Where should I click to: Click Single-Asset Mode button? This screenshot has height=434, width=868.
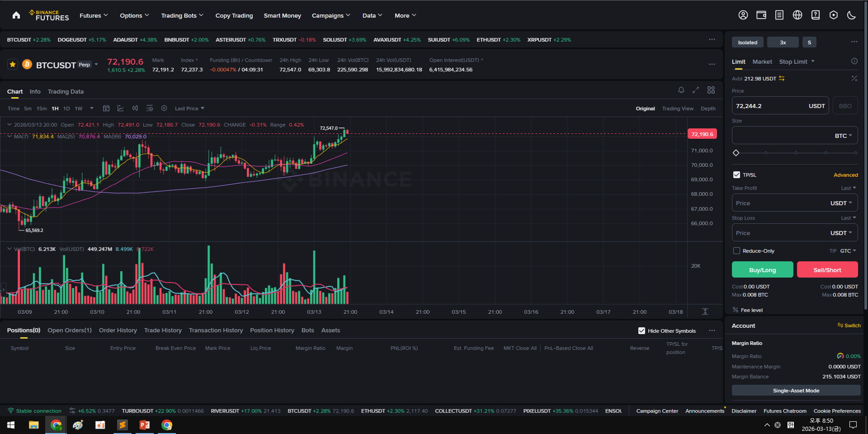pos(796,390)
